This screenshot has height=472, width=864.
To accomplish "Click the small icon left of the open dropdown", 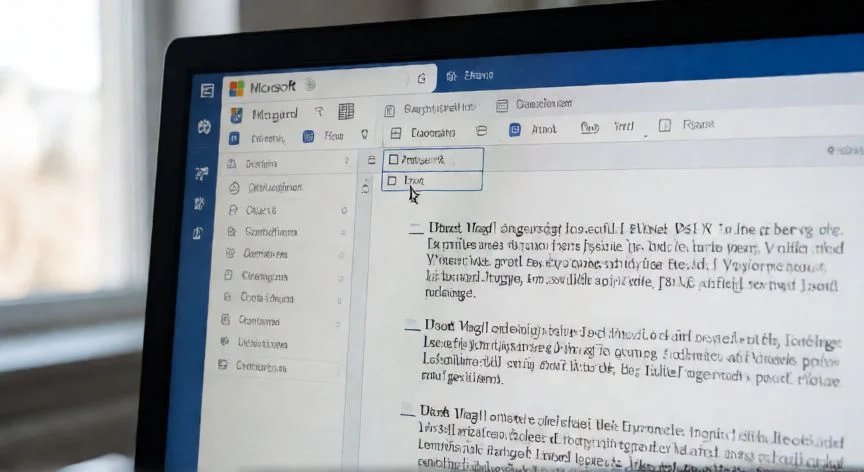I will tap(371, 160).
